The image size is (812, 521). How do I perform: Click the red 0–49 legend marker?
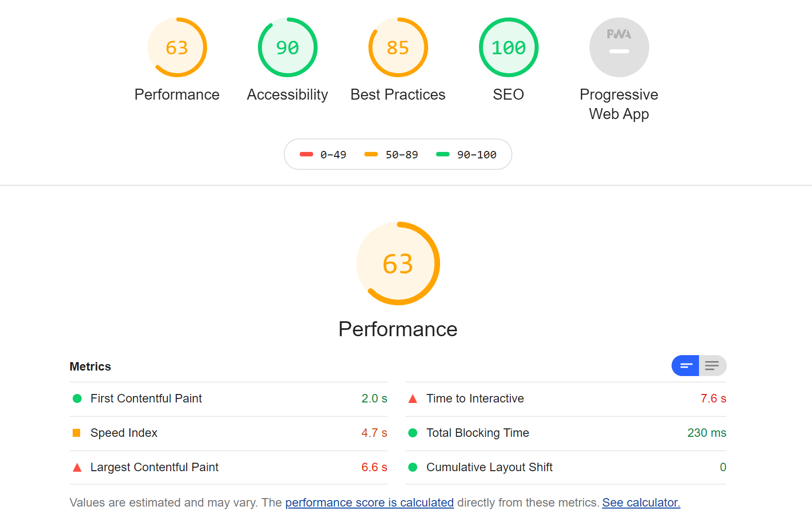(306, 154)
